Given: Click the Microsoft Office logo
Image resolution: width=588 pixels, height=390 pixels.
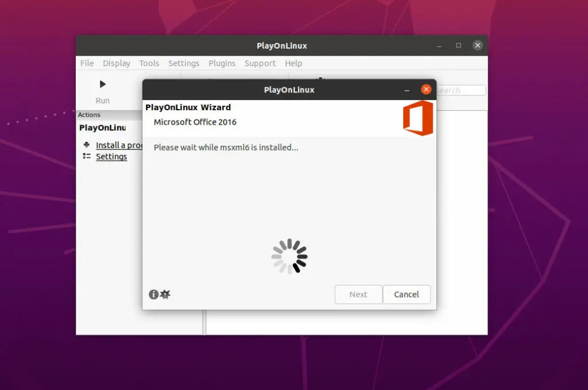Looking at the screenshot, I should [x=417, y=118].
